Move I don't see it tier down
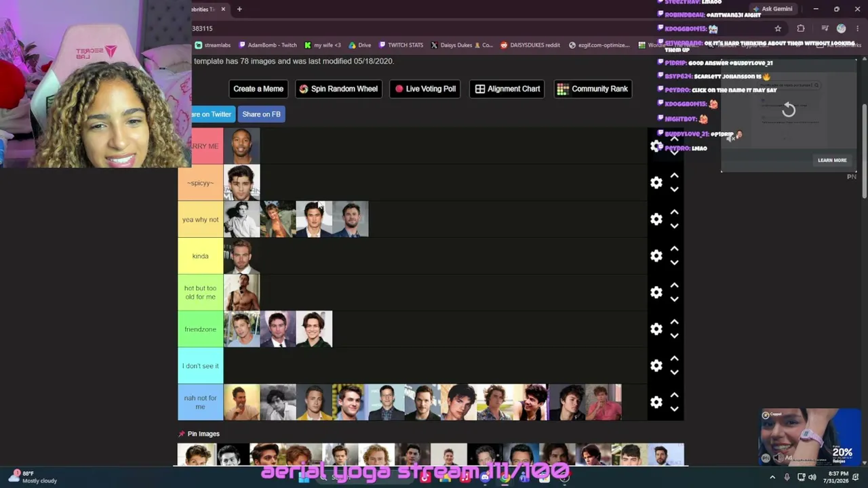This screenshot has width=868, height=488. point(674,373)
